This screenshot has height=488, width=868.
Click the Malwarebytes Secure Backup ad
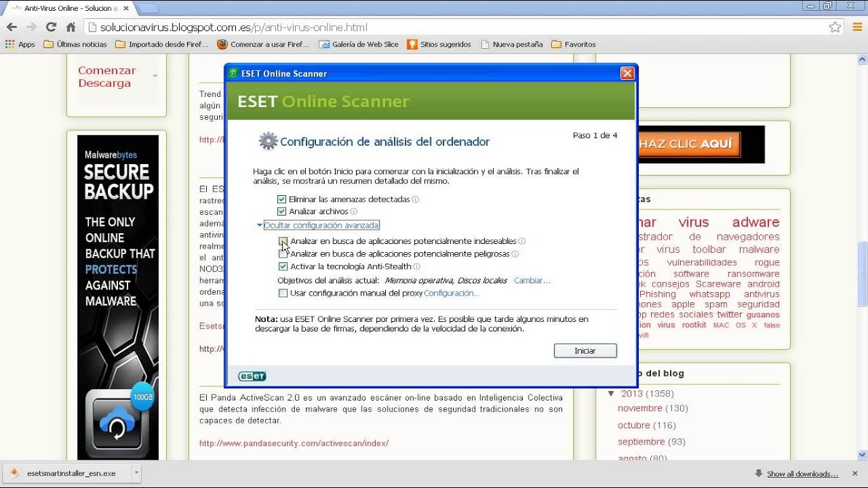(118, 298)
